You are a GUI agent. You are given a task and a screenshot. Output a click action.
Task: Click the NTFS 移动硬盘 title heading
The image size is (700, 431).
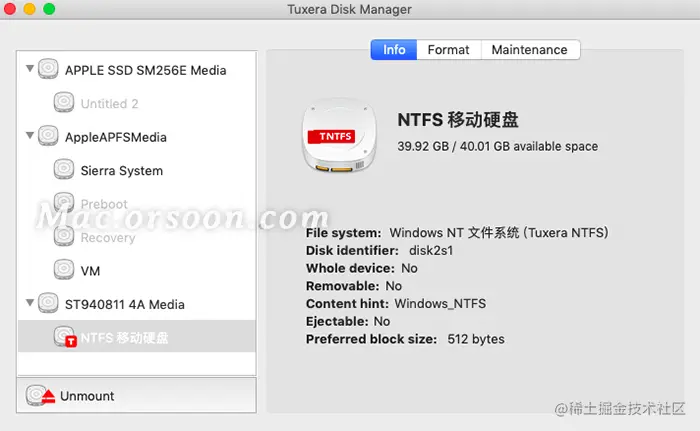(458, 120)
